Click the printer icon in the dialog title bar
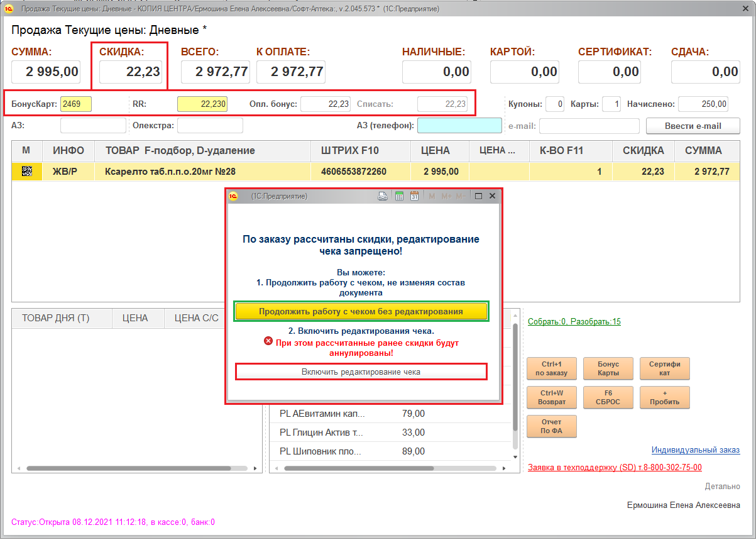This screenshot has width=756, height=540. tap(383, 196)
